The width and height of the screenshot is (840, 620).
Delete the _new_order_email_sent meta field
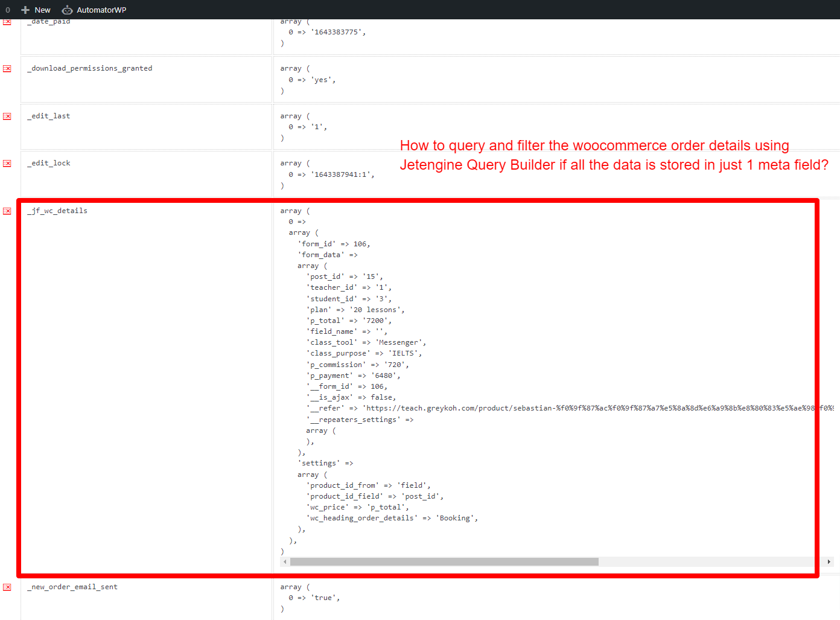coord(7,586)
